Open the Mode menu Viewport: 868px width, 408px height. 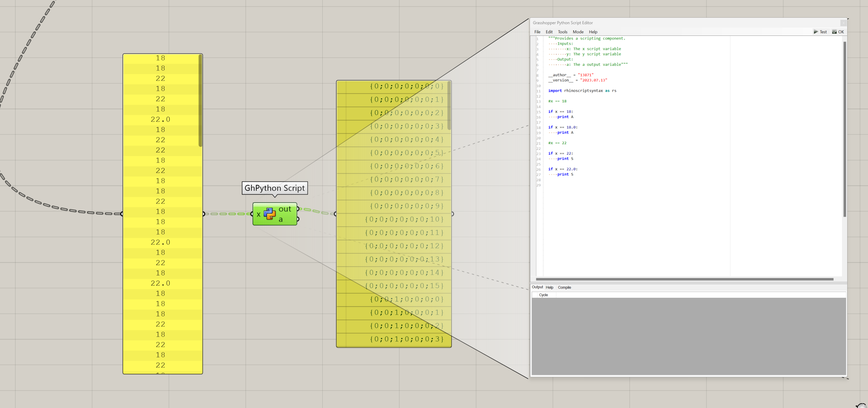[578, 32]
